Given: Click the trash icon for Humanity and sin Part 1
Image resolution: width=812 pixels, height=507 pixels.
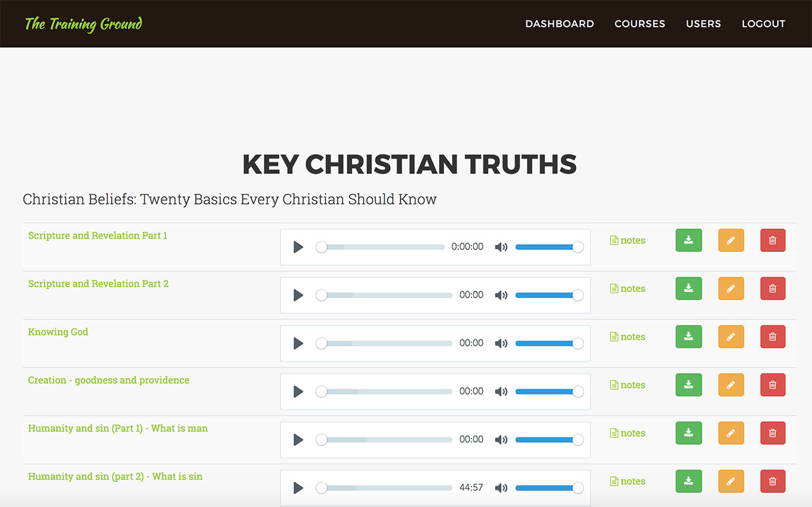Looking at the screenshot, I should click(x=773, y=433).
